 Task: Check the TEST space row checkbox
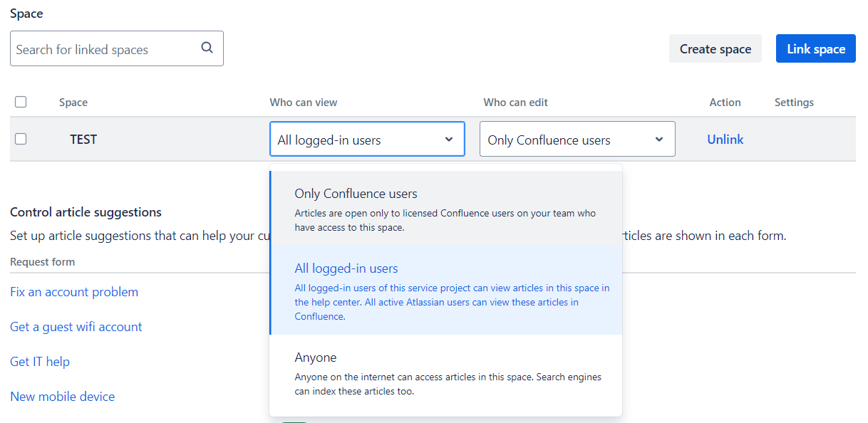click(x=21, y=139)
